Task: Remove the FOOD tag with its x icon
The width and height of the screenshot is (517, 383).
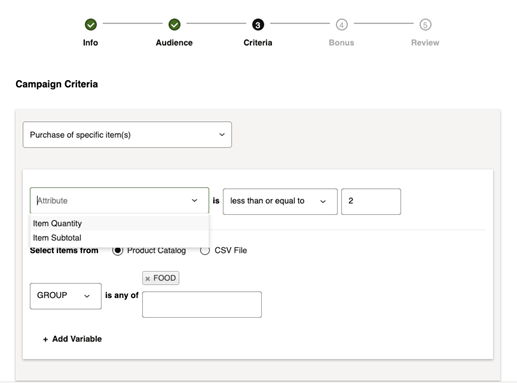Action: point(148,278)
